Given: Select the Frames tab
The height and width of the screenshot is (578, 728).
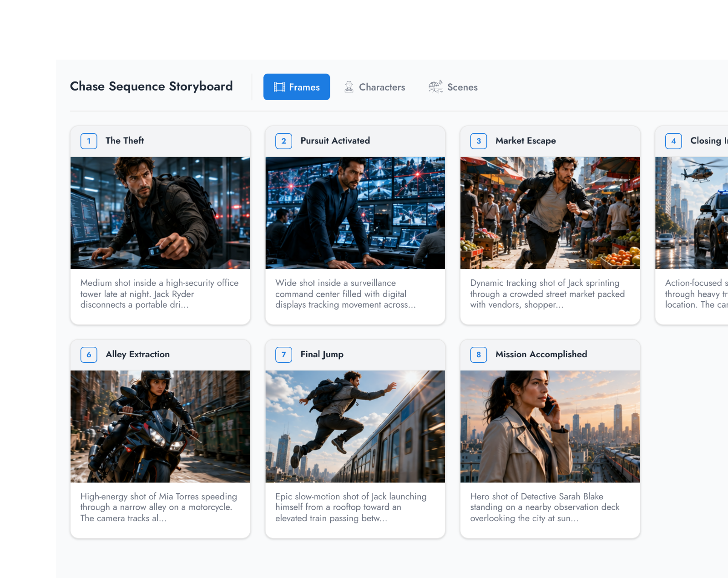Looking at the screenshot, I should tap(297, 87).
